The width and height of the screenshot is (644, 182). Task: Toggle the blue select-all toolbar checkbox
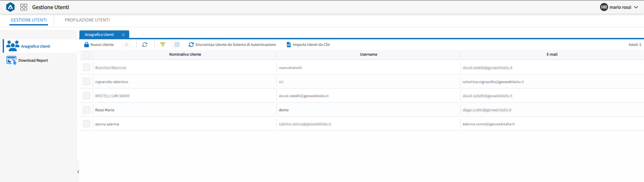click(177, 45)
